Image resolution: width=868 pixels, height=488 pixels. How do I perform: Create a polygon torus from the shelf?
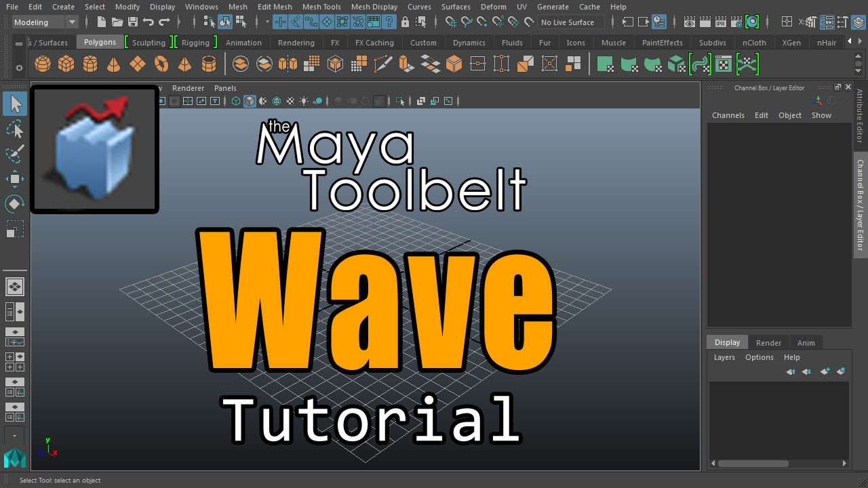(161, 64)
